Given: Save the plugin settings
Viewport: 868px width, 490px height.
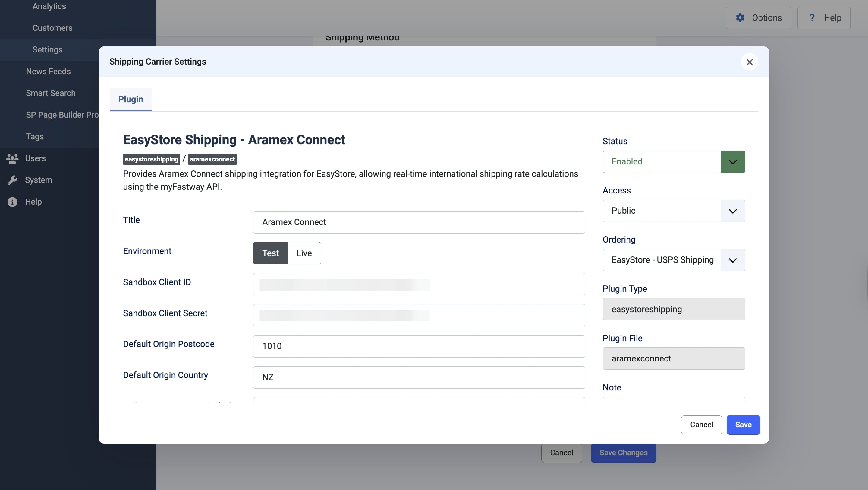Looking at the screenshot, I should point(743,425).
